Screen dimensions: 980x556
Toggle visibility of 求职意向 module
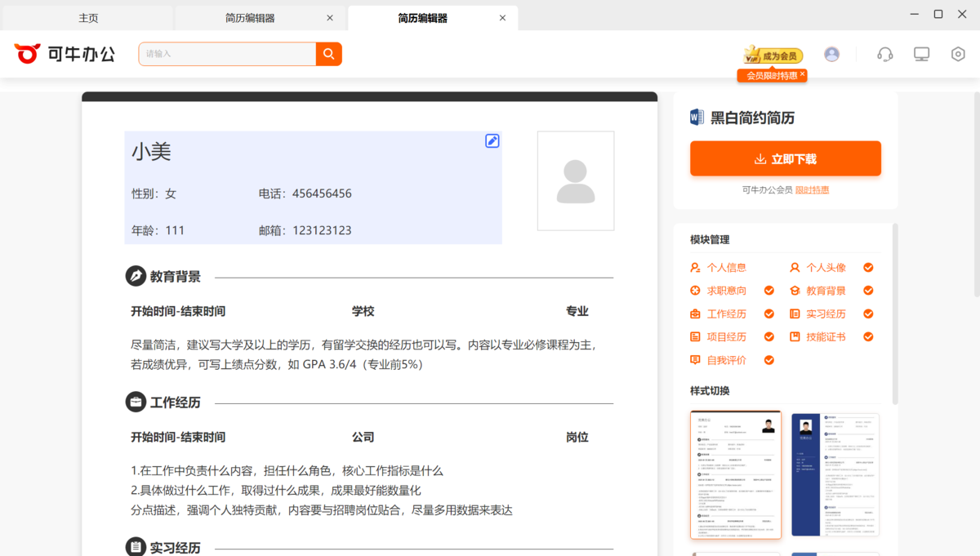coord(768,290)
